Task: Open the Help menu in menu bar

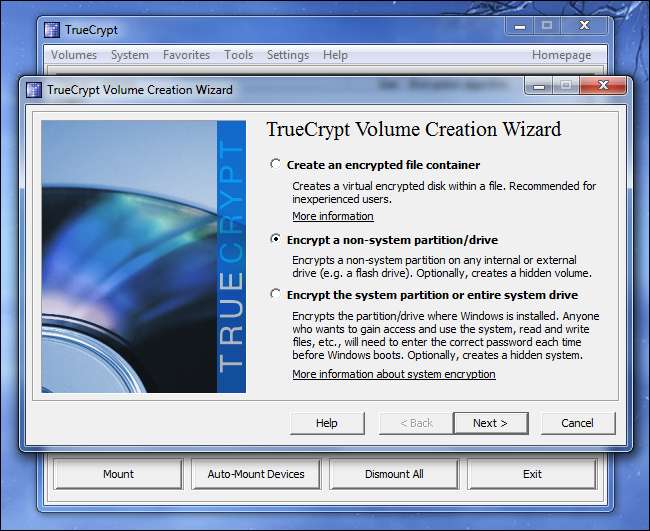Action: point(335,55)
